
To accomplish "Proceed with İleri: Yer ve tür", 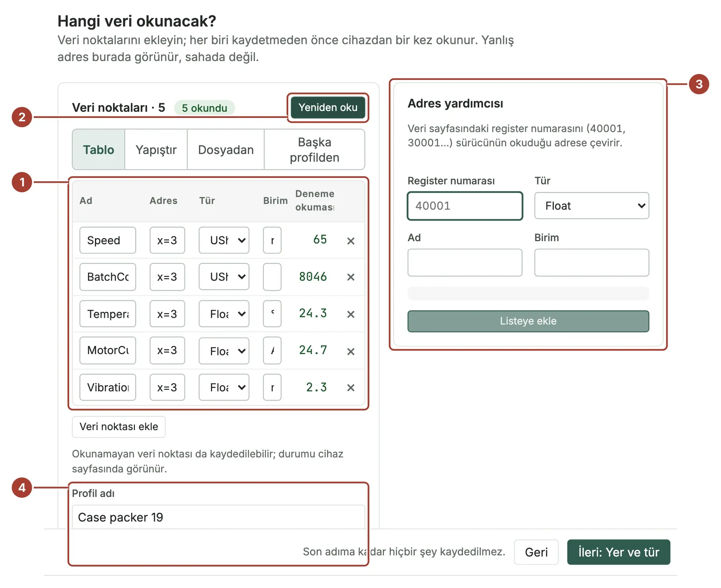I will coord(619,552).
